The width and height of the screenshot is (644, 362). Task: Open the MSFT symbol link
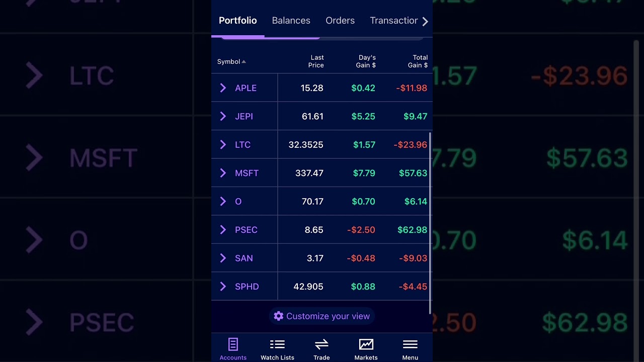pyautogui.click(x=247, y=173)
